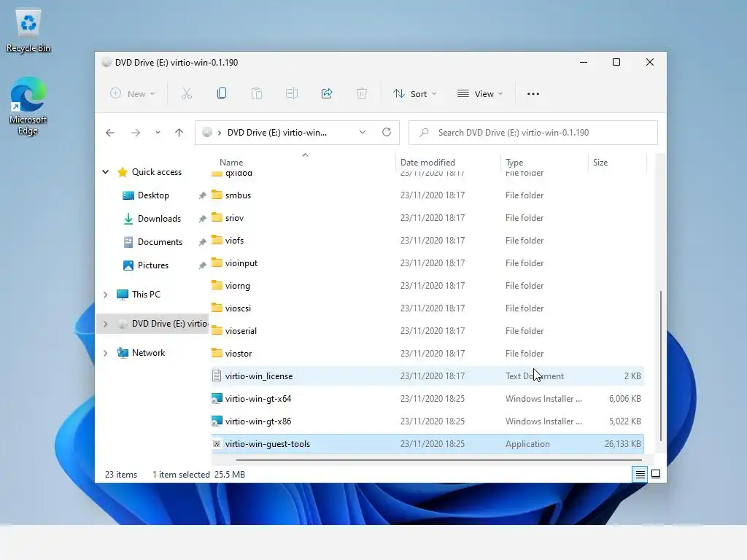
Task: Open the See more ellipsis menu
Action: (x=533, y=94)
